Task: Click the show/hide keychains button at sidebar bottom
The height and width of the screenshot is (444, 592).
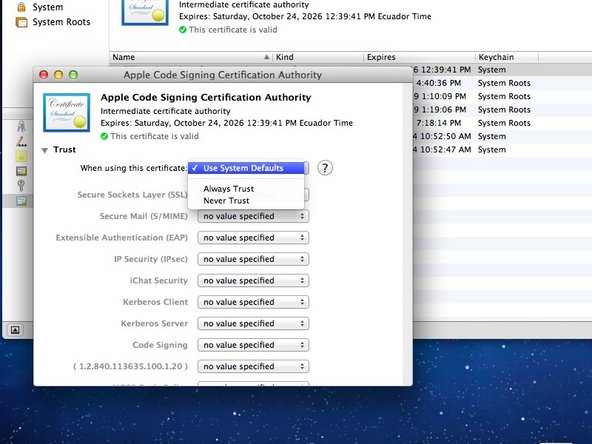Action: [15, 330]
